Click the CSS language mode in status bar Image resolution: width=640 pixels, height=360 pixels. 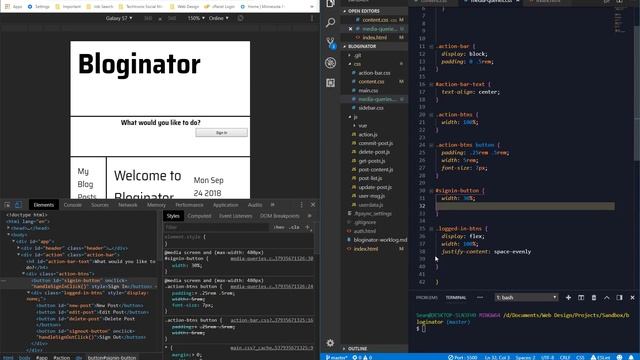(x=580, y=357)
